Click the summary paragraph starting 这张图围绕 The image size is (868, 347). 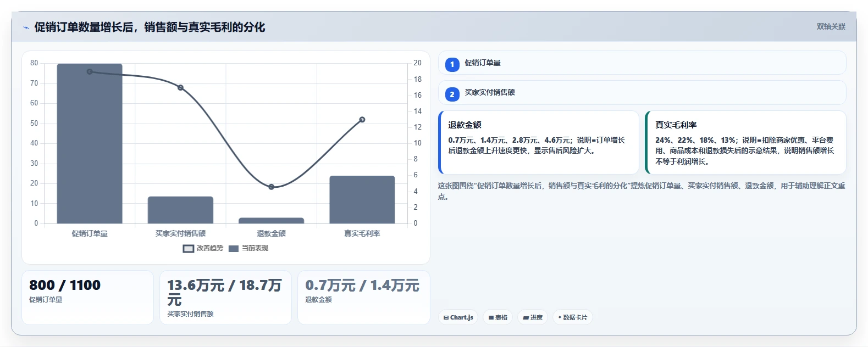click(642, 191)
